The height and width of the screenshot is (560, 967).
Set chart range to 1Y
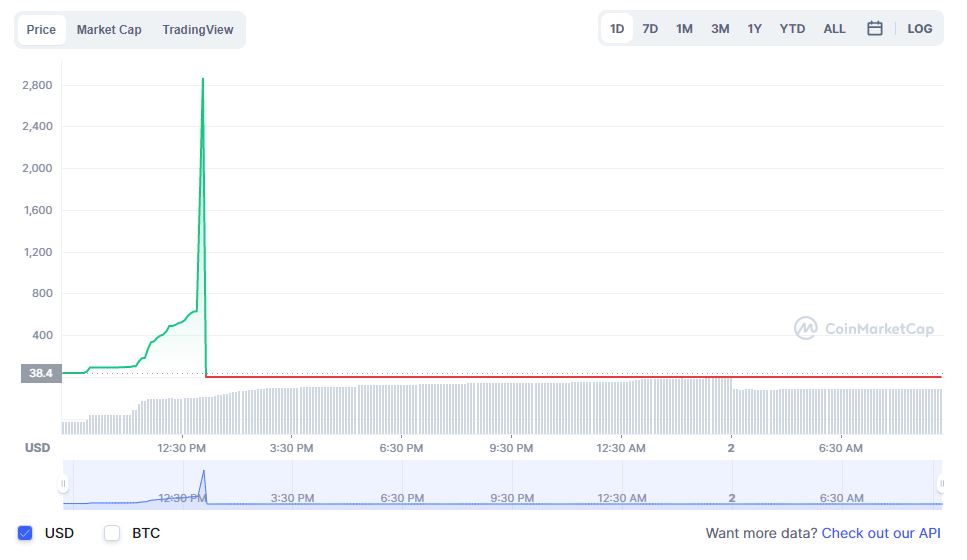click(754, 29)
